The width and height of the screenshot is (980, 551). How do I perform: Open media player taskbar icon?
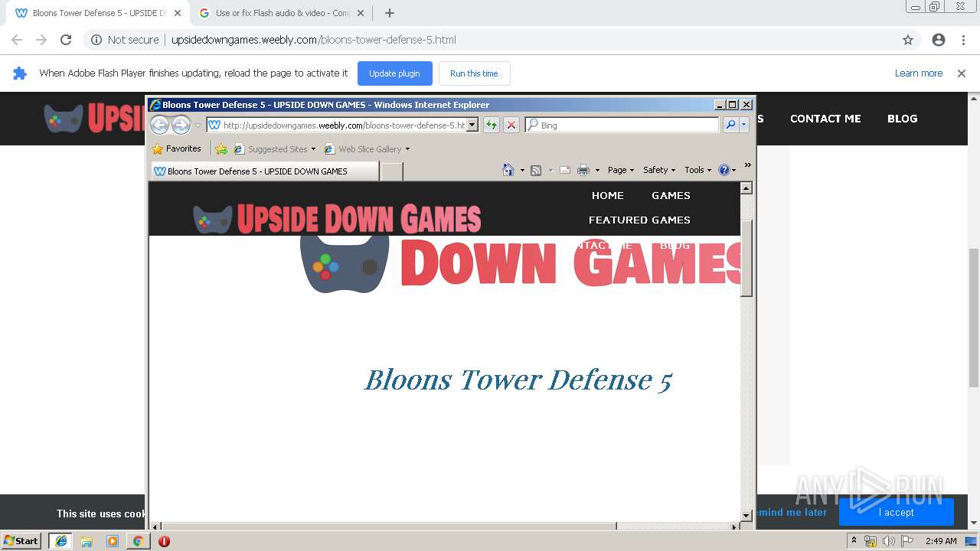(113, 541)
